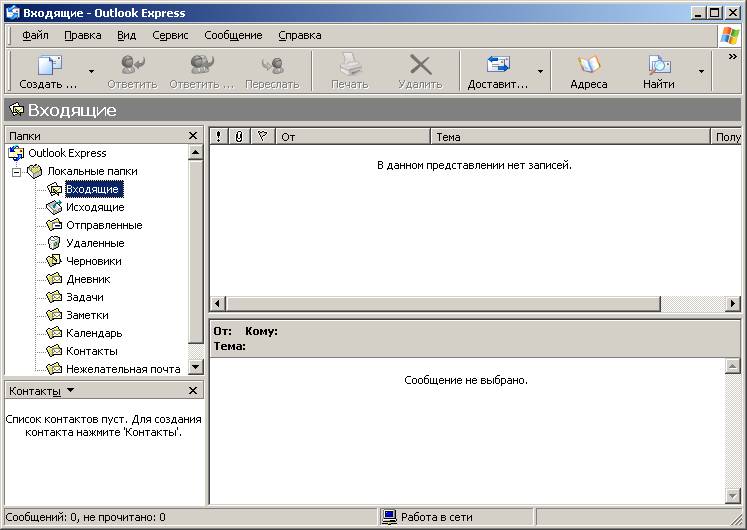This screenshot has width=747, height=530.
Task: Open the dropdown arrow next to Создать
Action: [91, 71]
